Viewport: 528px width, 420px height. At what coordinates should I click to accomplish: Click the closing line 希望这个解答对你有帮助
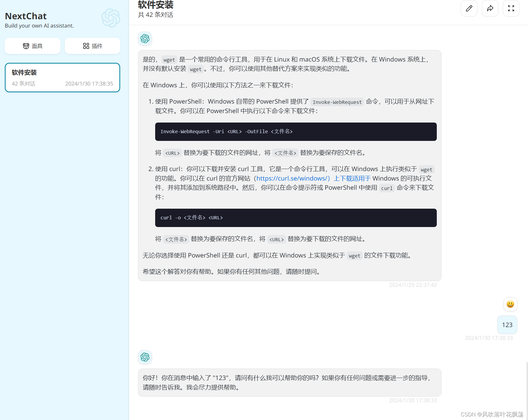(x=232, y=272)
